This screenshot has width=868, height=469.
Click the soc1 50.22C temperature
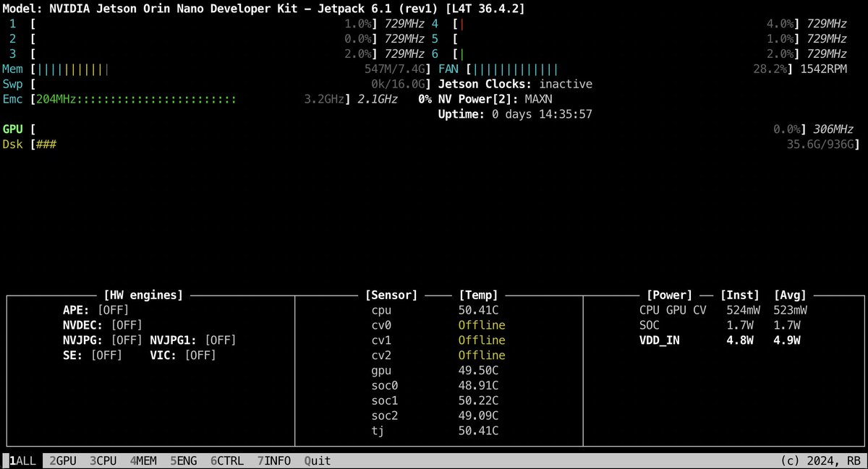pos(478,401)
